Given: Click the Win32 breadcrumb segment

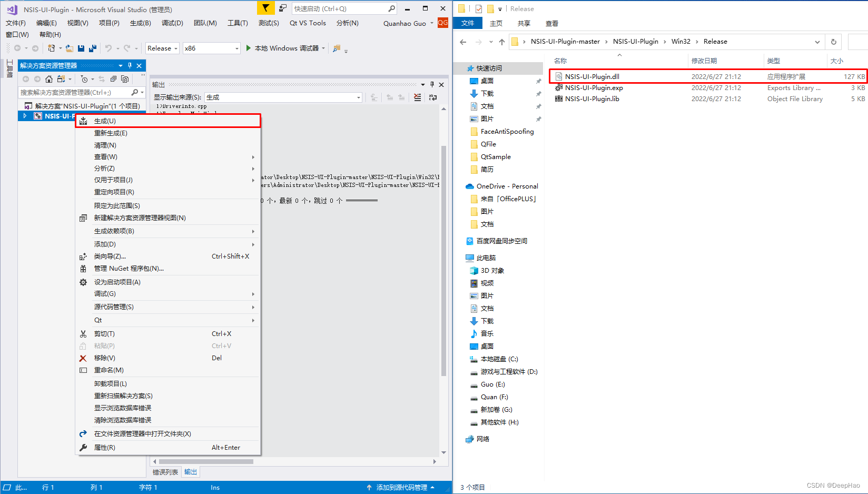Looking at the screenshot, I should pyautogui.click(x=680, y=42).
